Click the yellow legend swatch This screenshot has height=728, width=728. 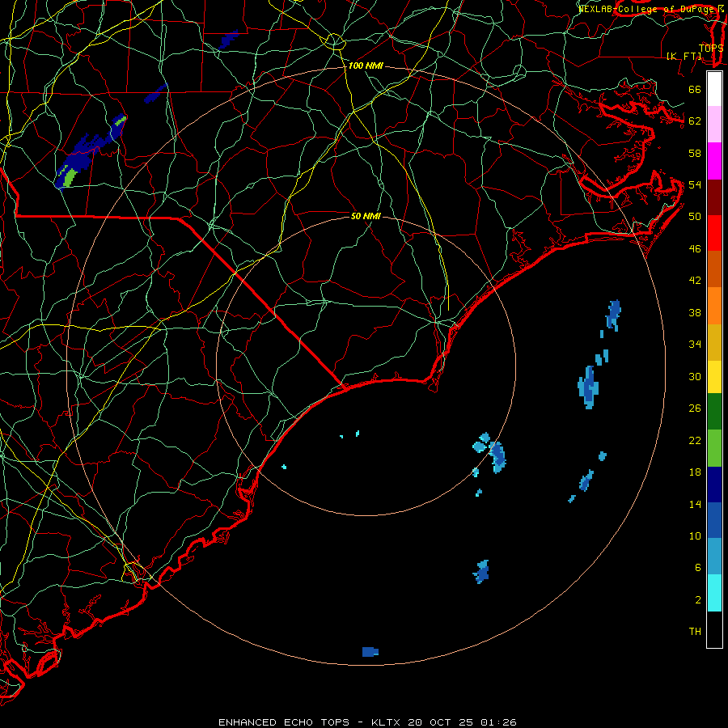pos(714,377)
